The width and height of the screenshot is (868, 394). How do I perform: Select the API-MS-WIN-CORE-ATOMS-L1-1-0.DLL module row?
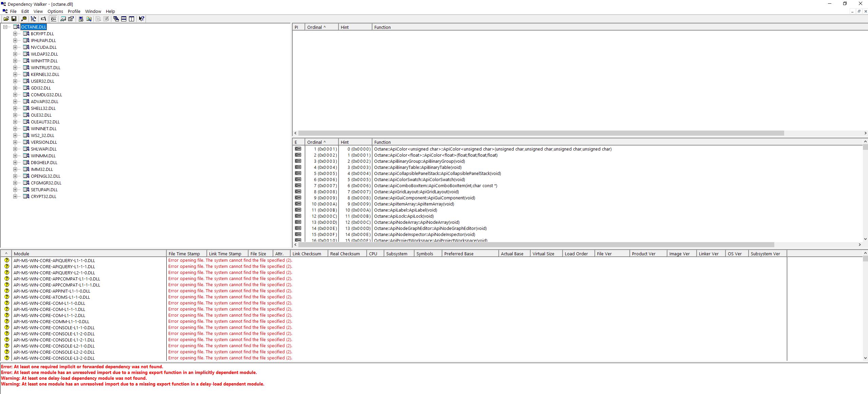click(x=52, y=297)
